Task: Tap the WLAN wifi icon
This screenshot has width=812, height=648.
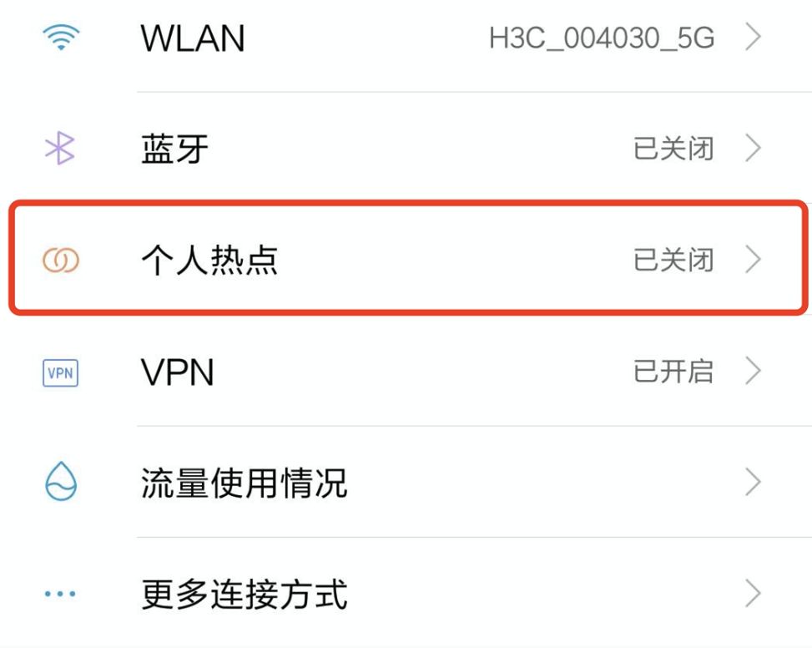Action: tap(61, 38)
